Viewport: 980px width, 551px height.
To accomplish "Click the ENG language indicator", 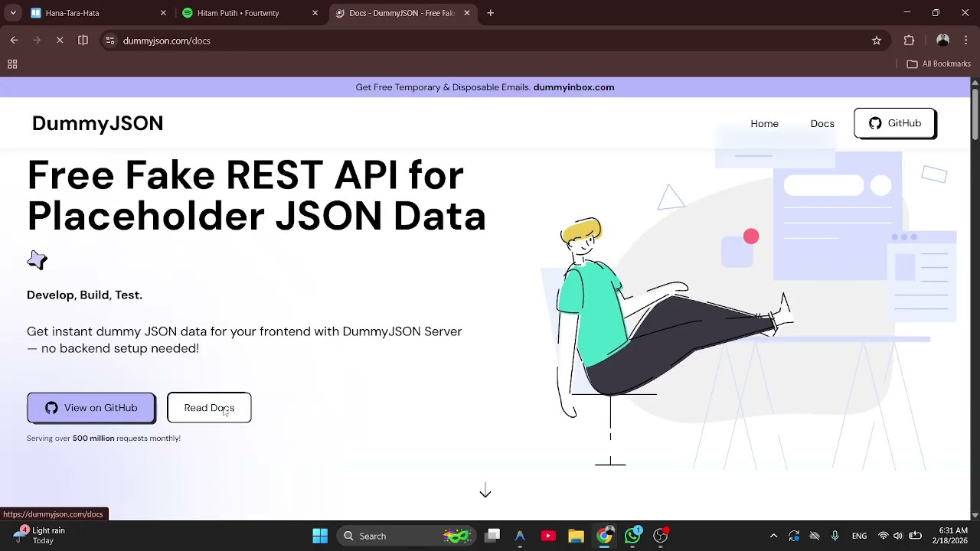I will pos(859,536).
